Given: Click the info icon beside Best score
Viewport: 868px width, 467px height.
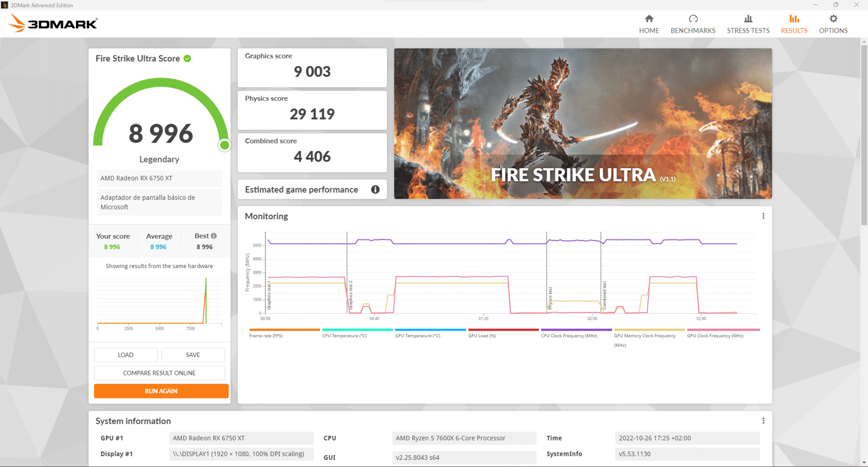Looking at the screenshot, I should (214, 236).
